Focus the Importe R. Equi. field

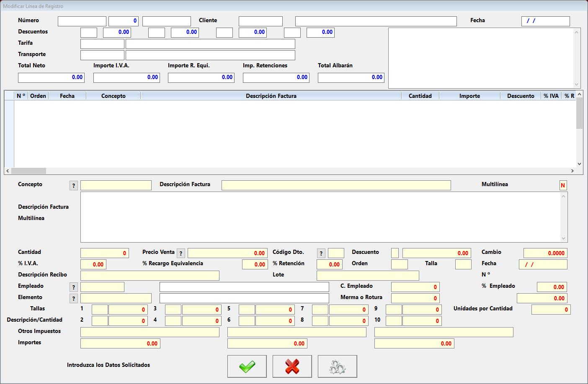(x=201, y=78)
